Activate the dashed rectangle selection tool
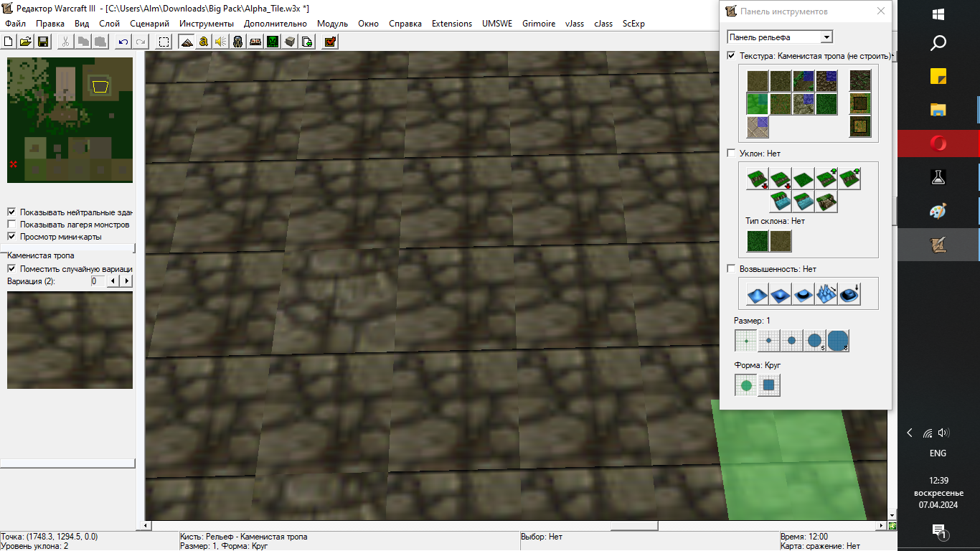 pos(164,42)
